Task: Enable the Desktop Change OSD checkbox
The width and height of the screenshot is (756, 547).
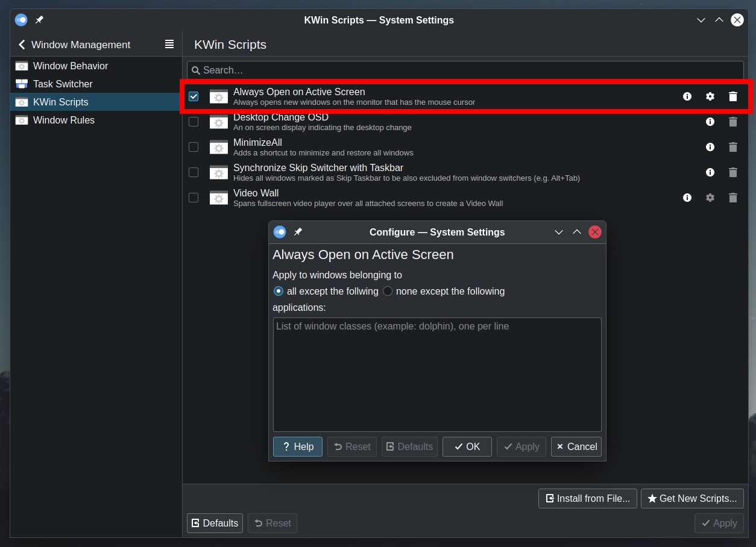Action: [x=194, y=122]
